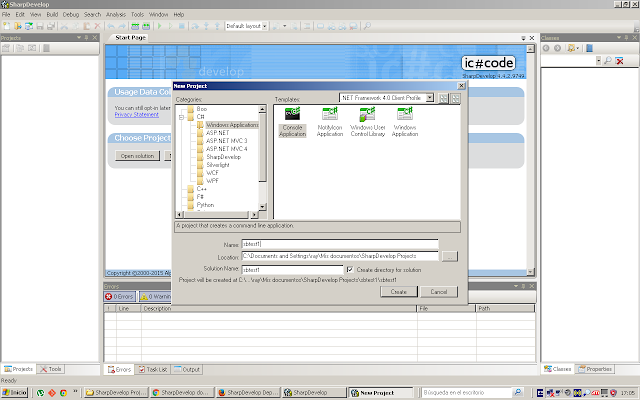Click categories horizontal scrollbar right arrow
Viewport: 640px width, 400px height.
(254, 214)
